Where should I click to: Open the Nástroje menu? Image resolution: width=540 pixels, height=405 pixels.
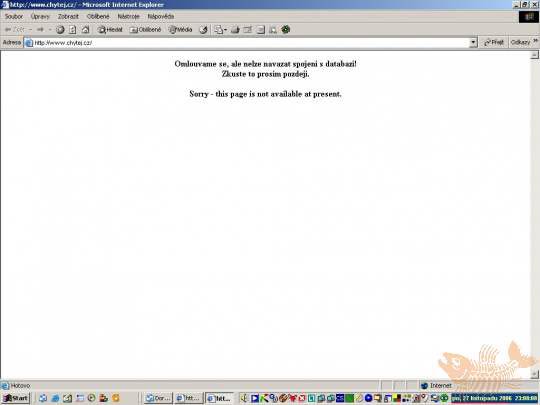pos(128,17)
